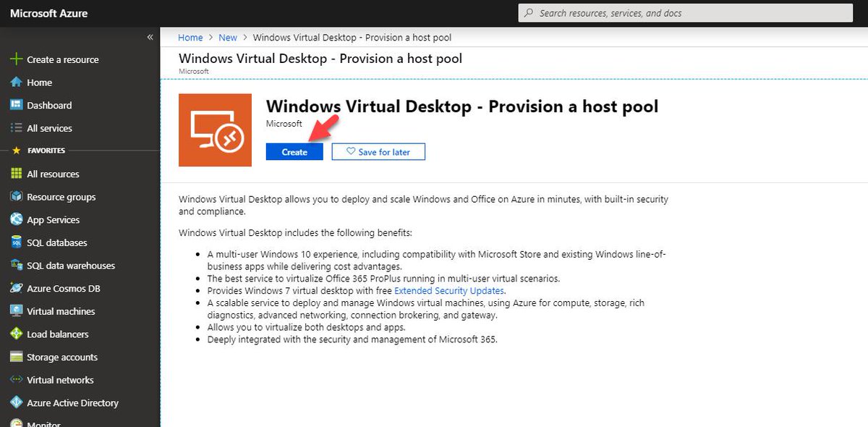Click the New breadcrumb link
The height and width of the screenshot is (427, 868).
click(228, 37)
